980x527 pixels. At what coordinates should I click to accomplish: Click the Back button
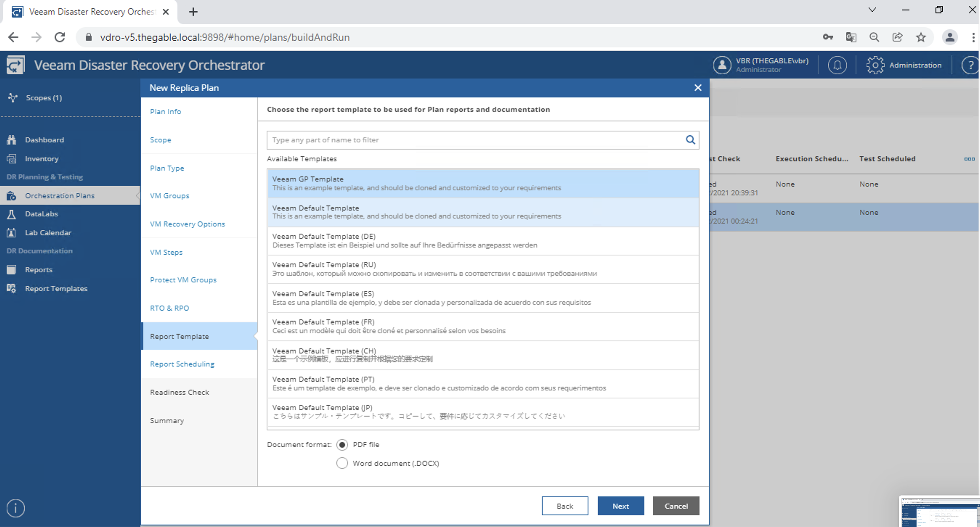tap(564, 506)
